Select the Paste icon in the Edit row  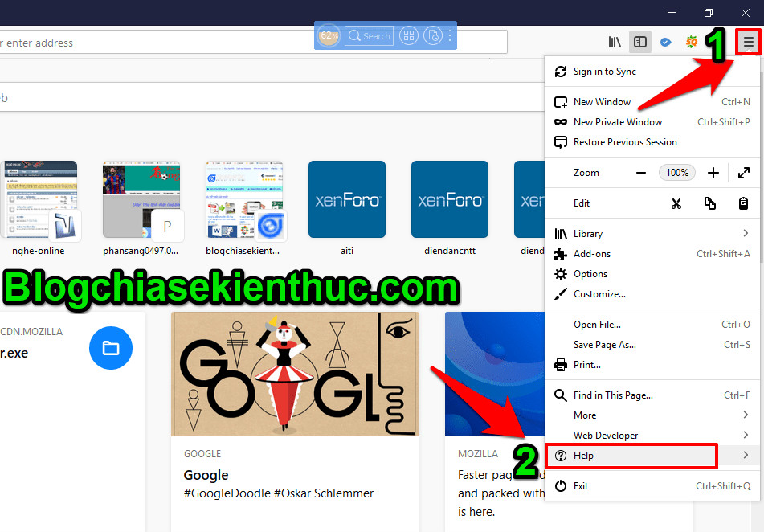743,203
